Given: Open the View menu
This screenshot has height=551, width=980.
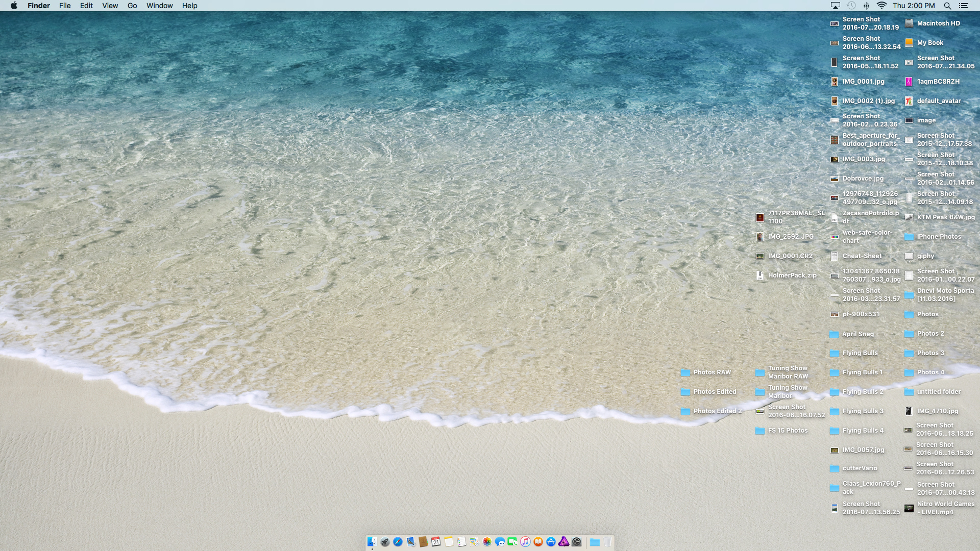Looking at the screenshot, I should [x=110, y=6].
